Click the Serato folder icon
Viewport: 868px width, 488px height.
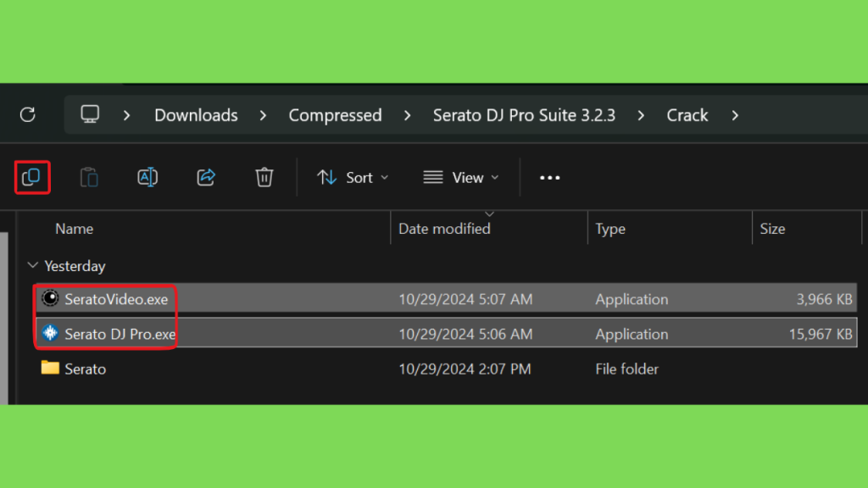click(x=50, y=368)
